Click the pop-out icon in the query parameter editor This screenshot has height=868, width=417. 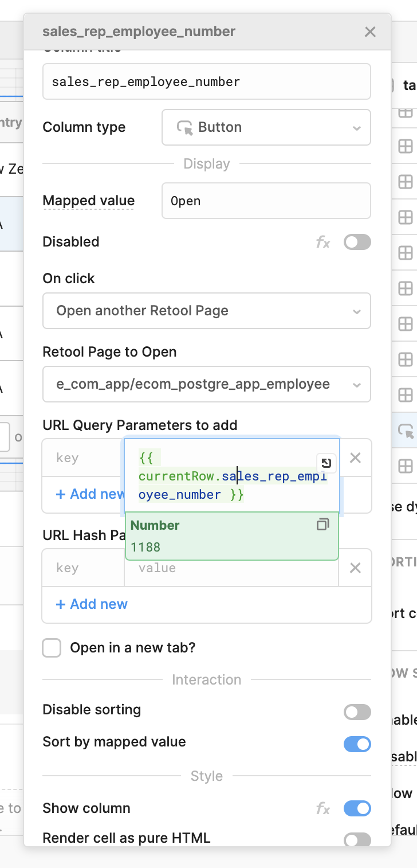(x=326, y=463)
